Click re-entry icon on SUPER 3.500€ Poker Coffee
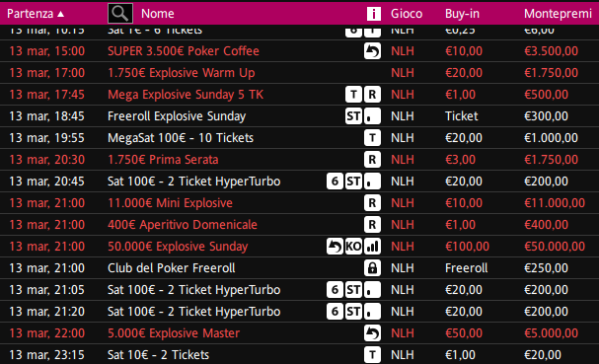The height and width of the screenshot is (364, 599). coord(372,51)
